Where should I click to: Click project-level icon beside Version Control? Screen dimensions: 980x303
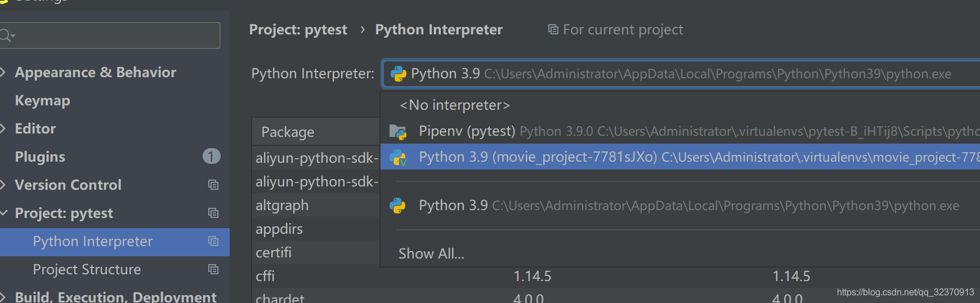[213, 185]
